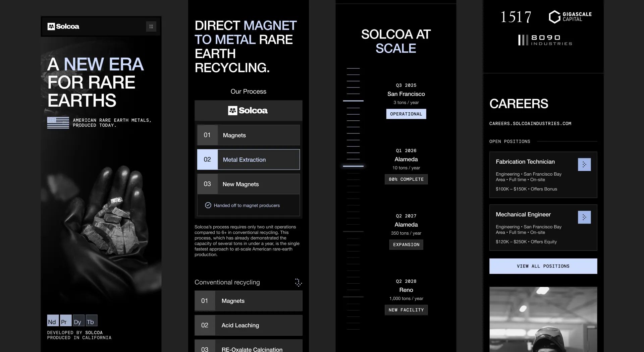This screenshot has height=352, width=644.
Task: Click the Gigascale Capital logo
Action: 570,17
